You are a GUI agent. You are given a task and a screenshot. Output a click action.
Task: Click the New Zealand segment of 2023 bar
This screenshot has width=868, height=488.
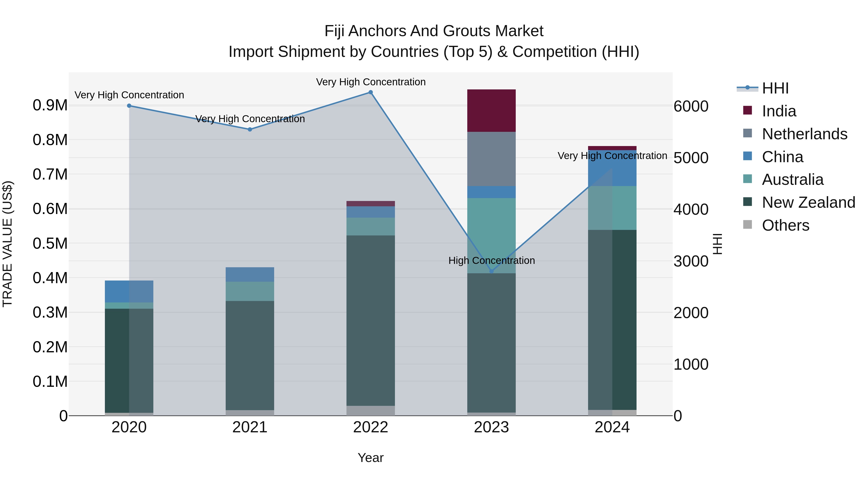click(x=491, y=343)
